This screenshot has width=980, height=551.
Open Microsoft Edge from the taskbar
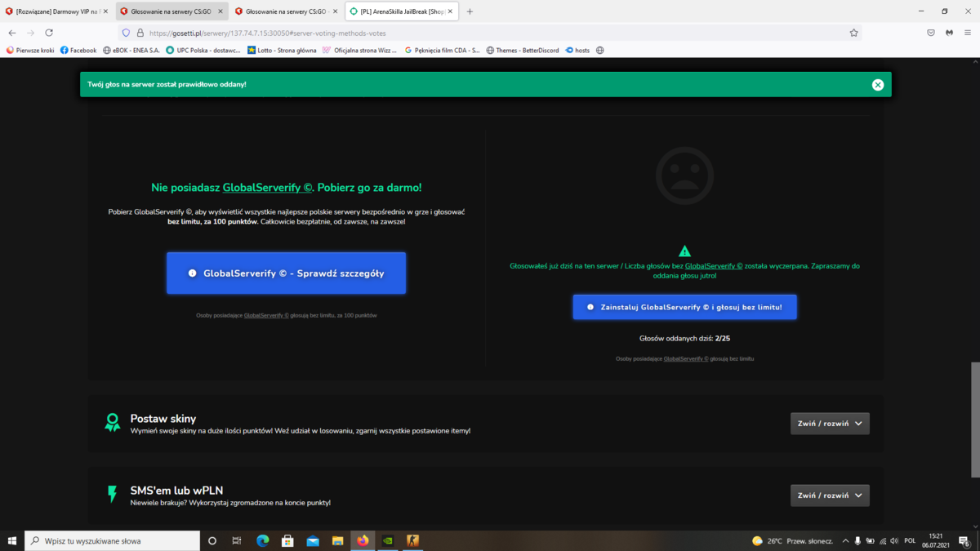pyautogui.click(x=263, y=540)
